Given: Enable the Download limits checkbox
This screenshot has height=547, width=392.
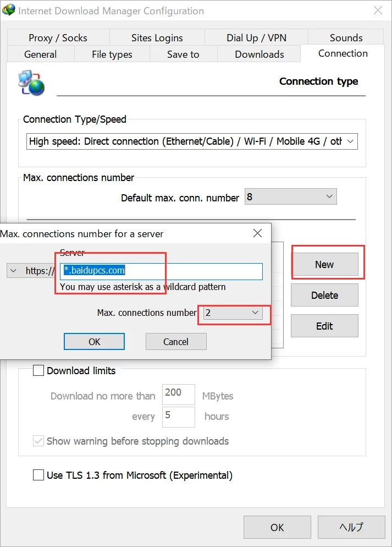Looking at the screenshot, I should (x=38, y=370).
